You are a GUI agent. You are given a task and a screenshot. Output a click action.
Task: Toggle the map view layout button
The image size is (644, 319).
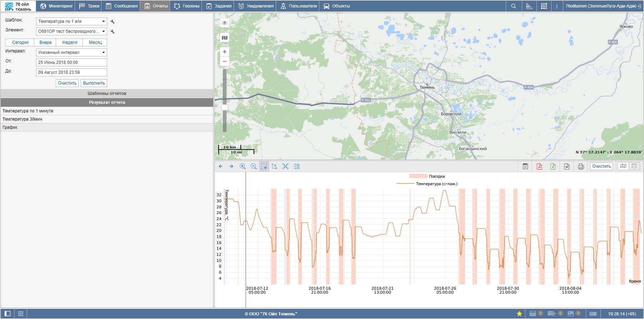[x=623, y=166]
